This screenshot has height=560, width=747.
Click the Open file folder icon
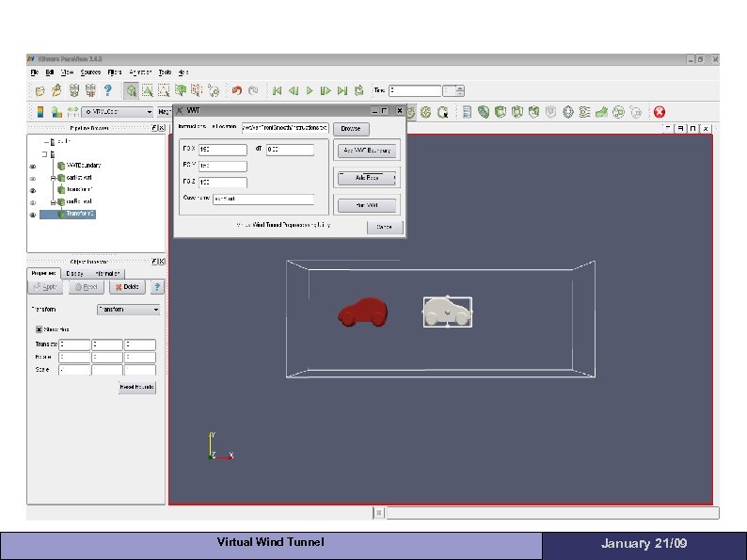[x=40, y=91]
